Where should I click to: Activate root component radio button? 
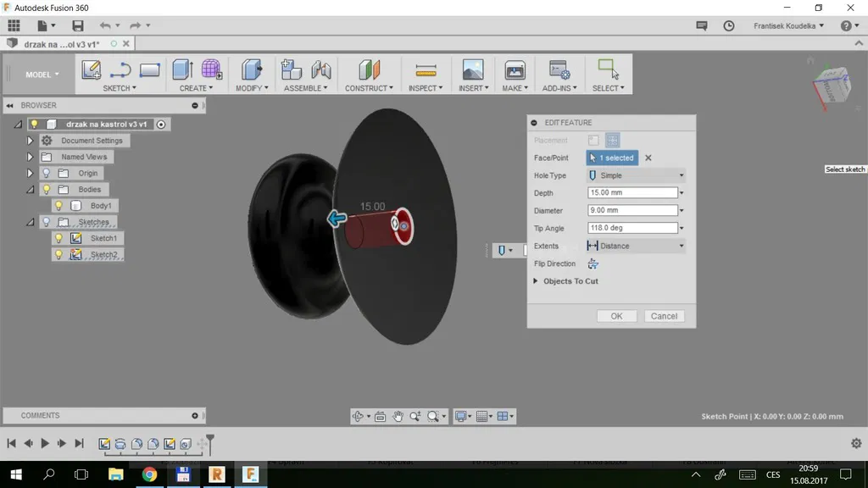click(161, 125)
